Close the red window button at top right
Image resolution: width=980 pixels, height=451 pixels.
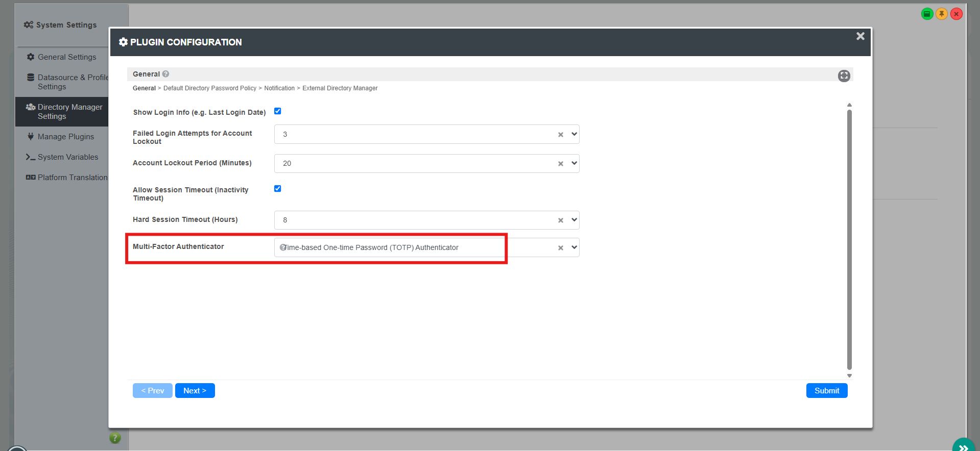(x=957, y=14)
